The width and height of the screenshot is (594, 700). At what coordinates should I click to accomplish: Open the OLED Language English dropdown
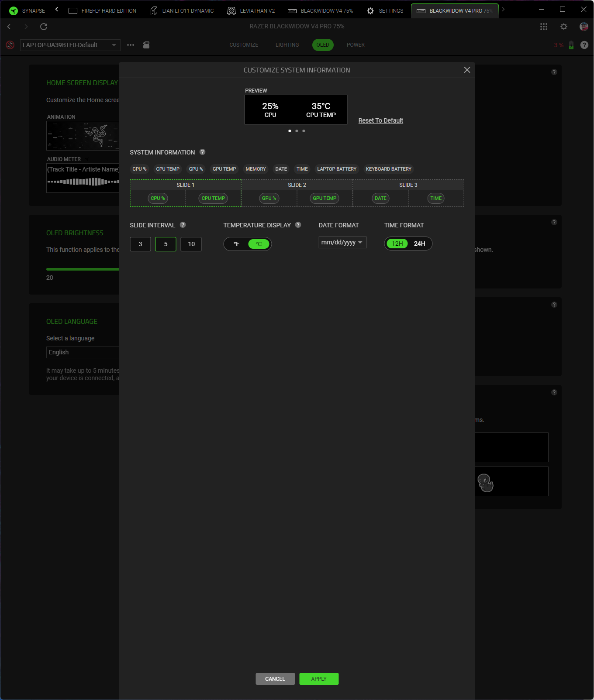point(83,352)
